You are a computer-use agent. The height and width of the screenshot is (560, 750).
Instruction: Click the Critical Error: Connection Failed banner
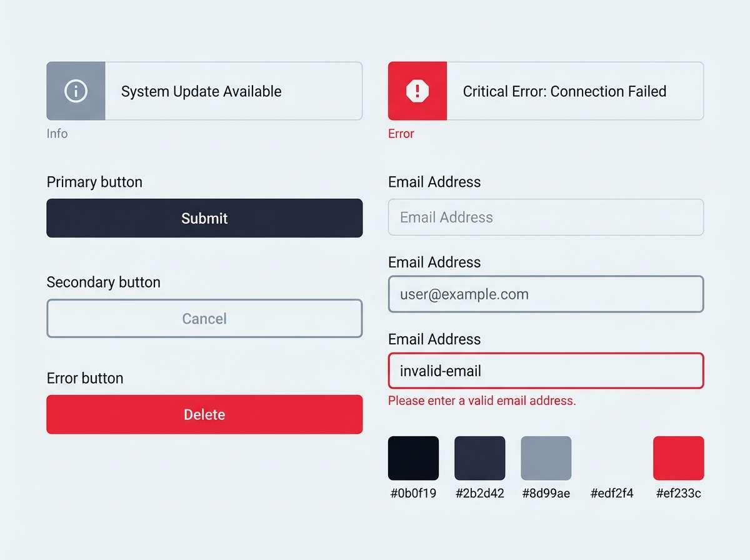pos(564,91)
